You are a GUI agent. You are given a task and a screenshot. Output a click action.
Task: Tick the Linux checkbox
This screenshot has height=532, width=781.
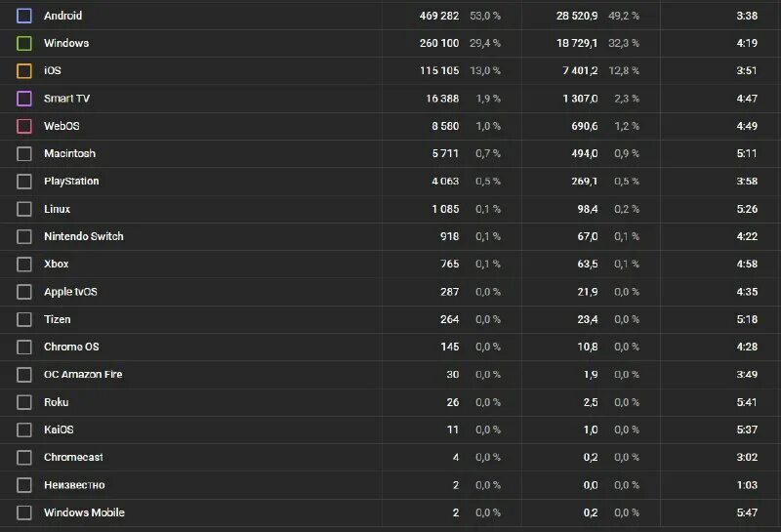(x=23, y=209)
